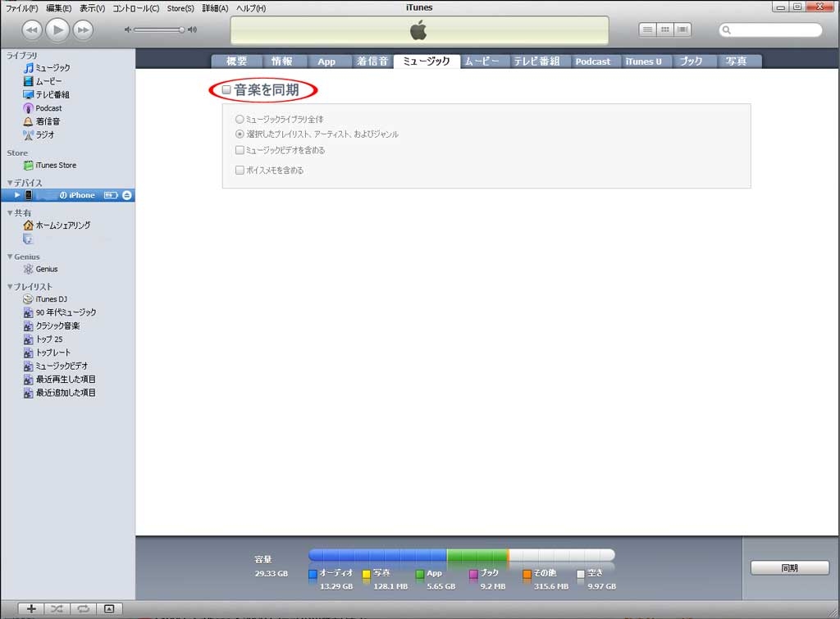The height and width of the screenshot is (619, 840).
Task: Enable the 音楽を同期 checkbox
Action: coord(226,89)
